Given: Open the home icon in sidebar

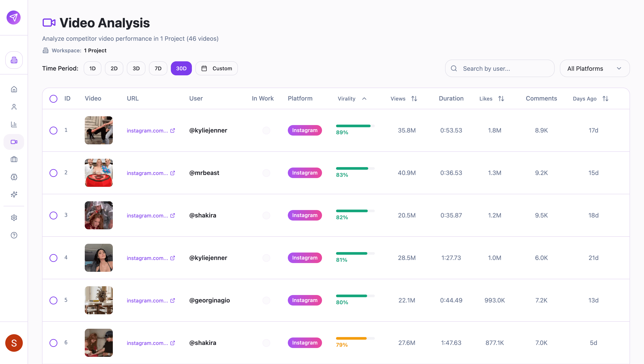Looking at the screenshot, I should tap(14, 89).
